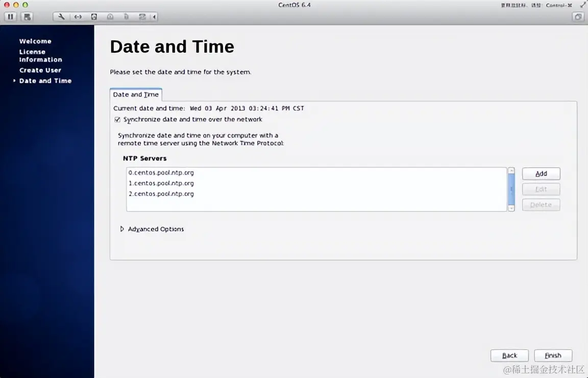
Task: Uncheck Synchronize date and time over the network
Action: click(x=117, y=120)
